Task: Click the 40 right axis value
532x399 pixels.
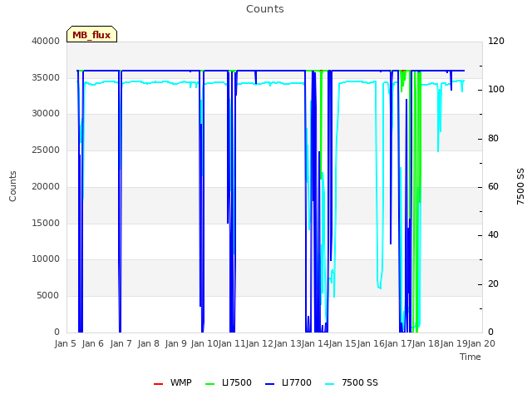Action: (493, 234)
